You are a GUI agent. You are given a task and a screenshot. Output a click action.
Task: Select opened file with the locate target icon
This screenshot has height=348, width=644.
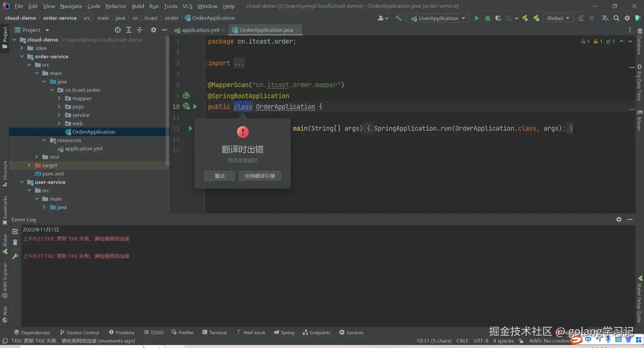(x=118, y=30)
